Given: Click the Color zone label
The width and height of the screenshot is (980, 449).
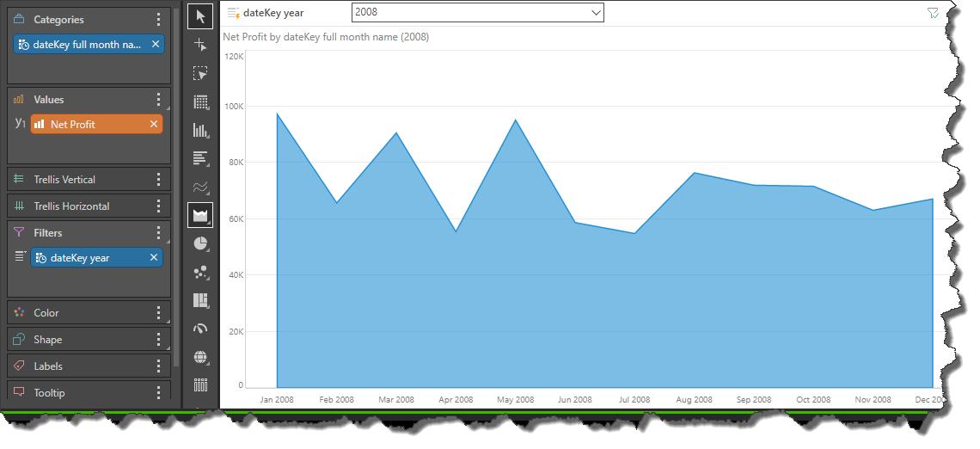Looking at the screenshot, I should [46, 313].
